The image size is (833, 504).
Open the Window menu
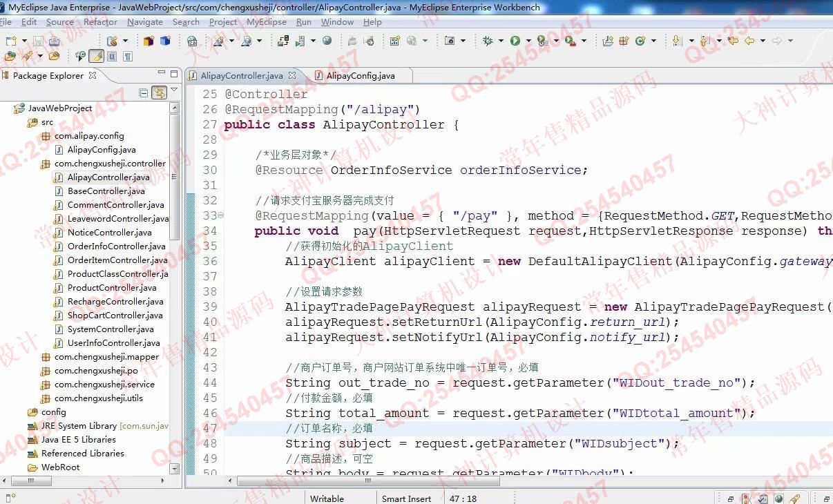(337, 22)
